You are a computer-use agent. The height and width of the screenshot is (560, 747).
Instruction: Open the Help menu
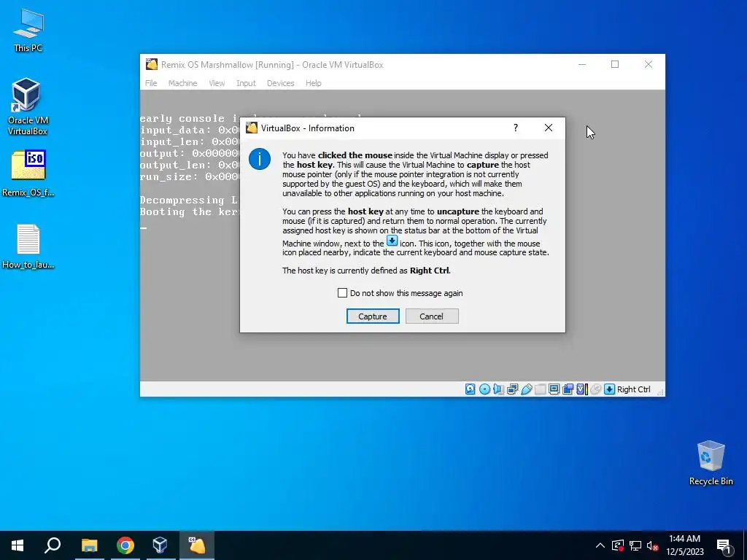click(x=314, y=83)
